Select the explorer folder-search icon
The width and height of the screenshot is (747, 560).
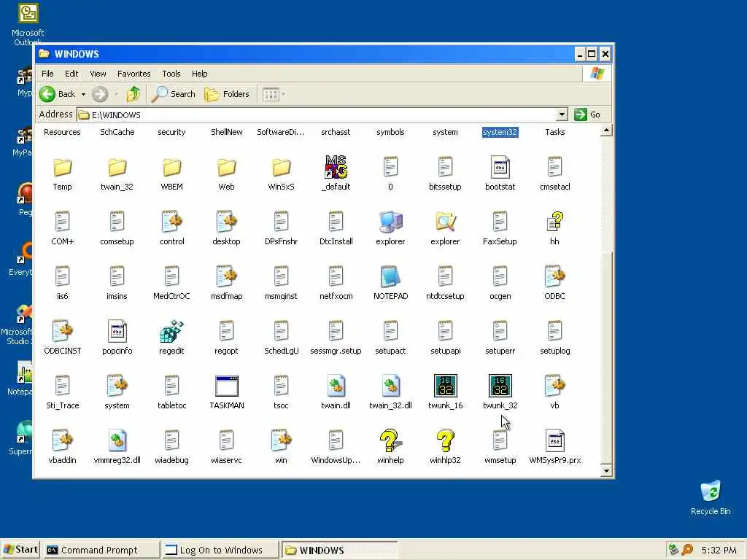tap(445, 222)
